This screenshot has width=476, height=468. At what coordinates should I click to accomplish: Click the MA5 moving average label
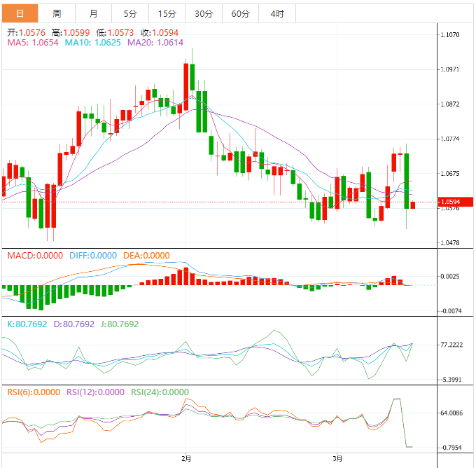[33, 43]
